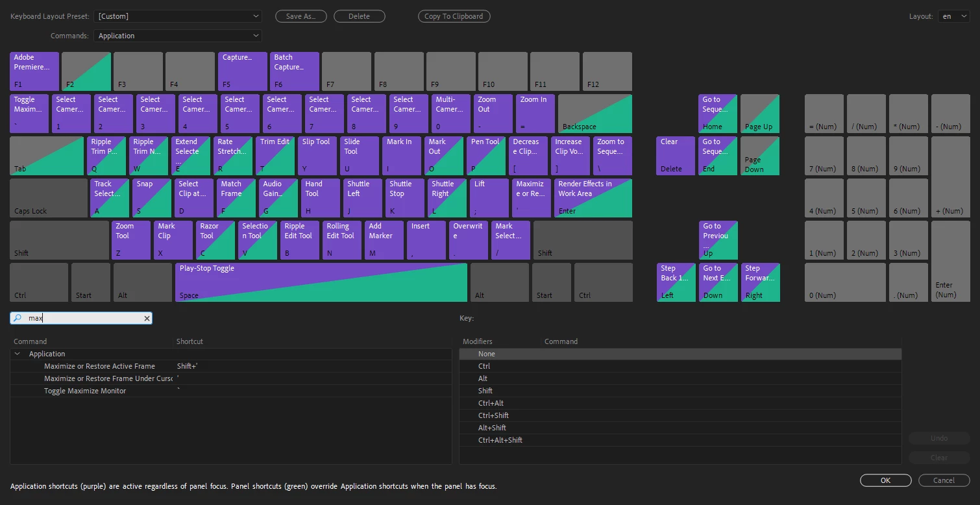Viewport: 980px width, 505px height.
Task: Click the Slide Tool U key
Action: (x=360, y=156)
